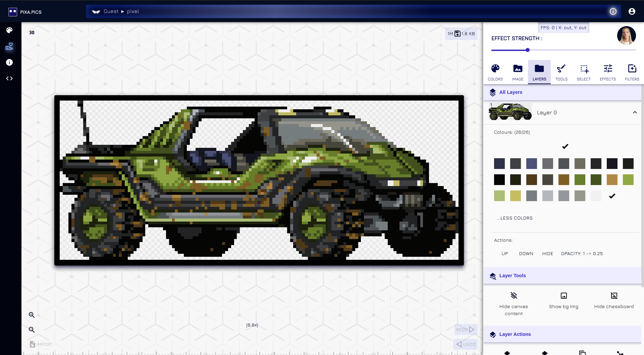Open the Filters tab
The width and height of the screenshot is (644, 355).
click(632, 72)
